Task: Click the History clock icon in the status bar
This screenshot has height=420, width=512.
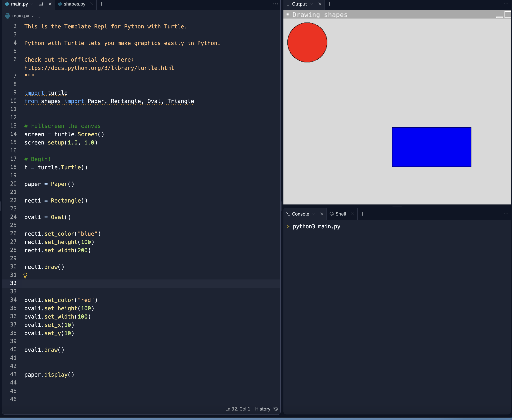Action: click(x=276, y=409)
